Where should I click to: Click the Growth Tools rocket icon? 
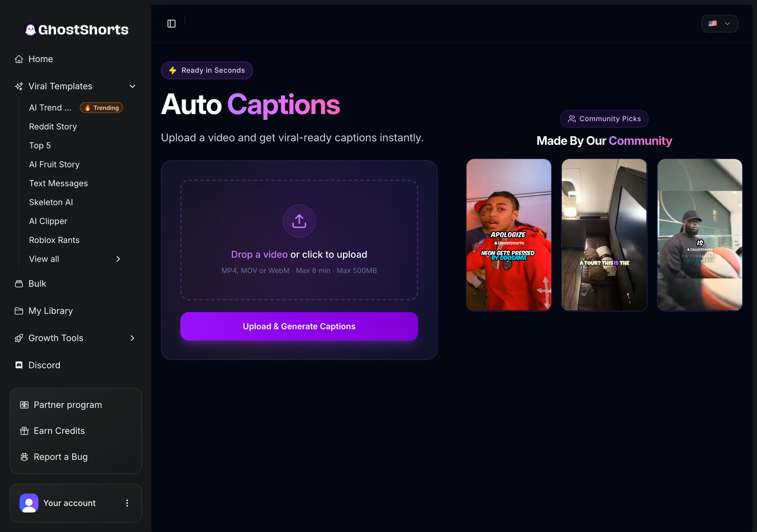[x=19, y=338]
